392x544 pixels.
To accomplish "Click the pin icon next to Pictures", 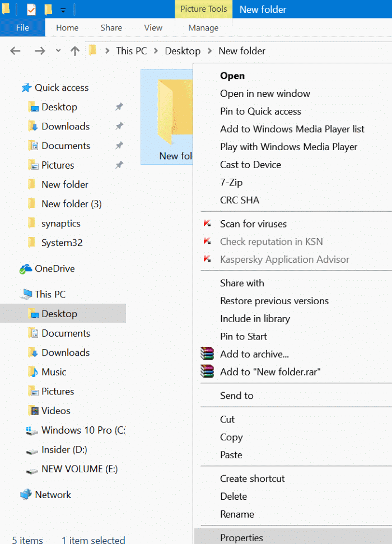I will (119, 165).
